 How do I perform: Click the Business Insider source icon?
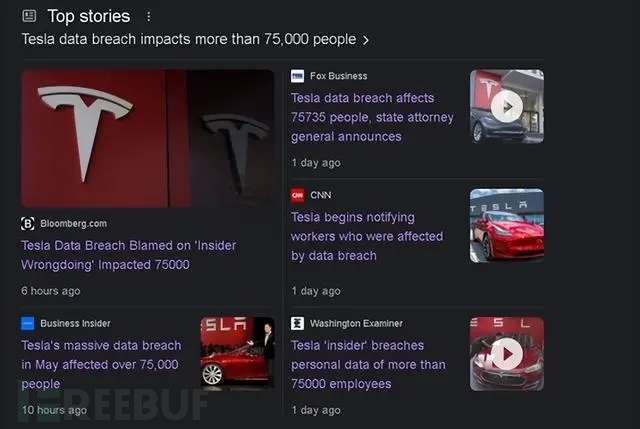(27, 323)
